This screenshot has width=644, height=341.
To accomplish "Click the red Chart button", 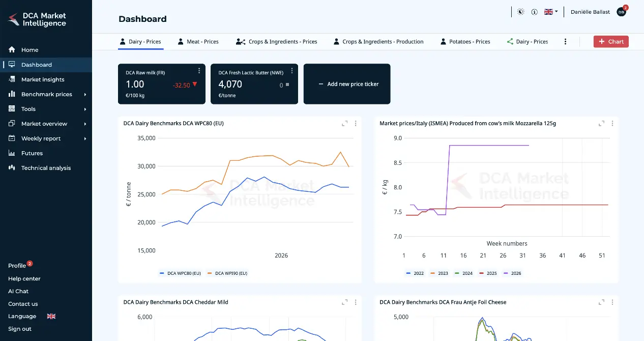I will (x=611, y=42).
